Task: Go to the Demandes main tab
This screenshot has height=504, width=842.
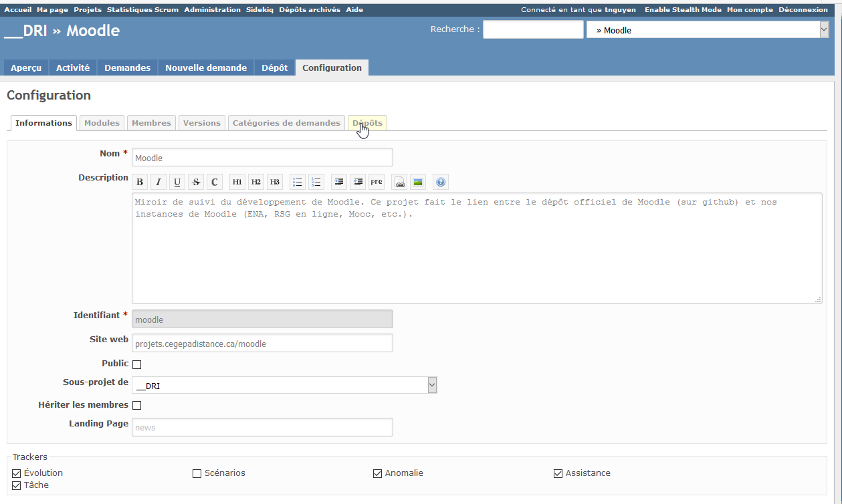Action: [x=127, y=68]
